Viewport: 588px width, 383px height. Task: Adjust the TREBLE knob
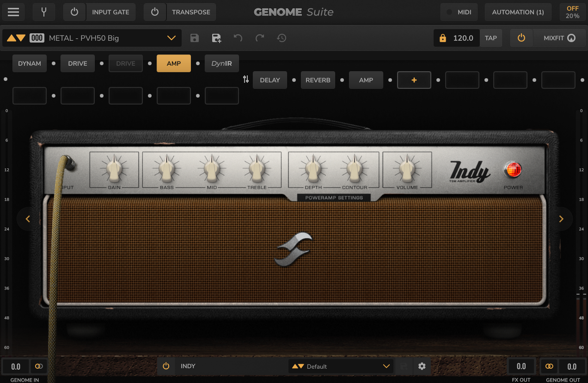(x=257, y=169)
